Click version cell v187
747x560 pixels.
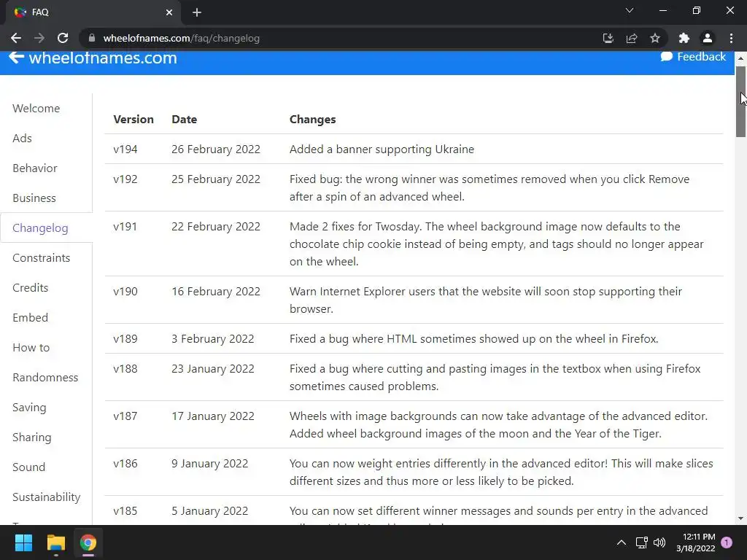coord(125,416)
